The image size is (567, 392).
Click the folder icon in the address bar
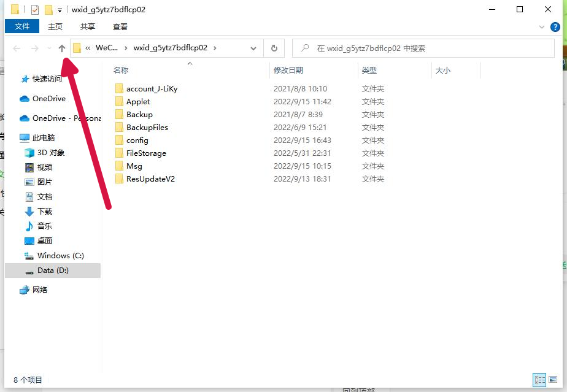pyautogui.click(x=77, y=48)
